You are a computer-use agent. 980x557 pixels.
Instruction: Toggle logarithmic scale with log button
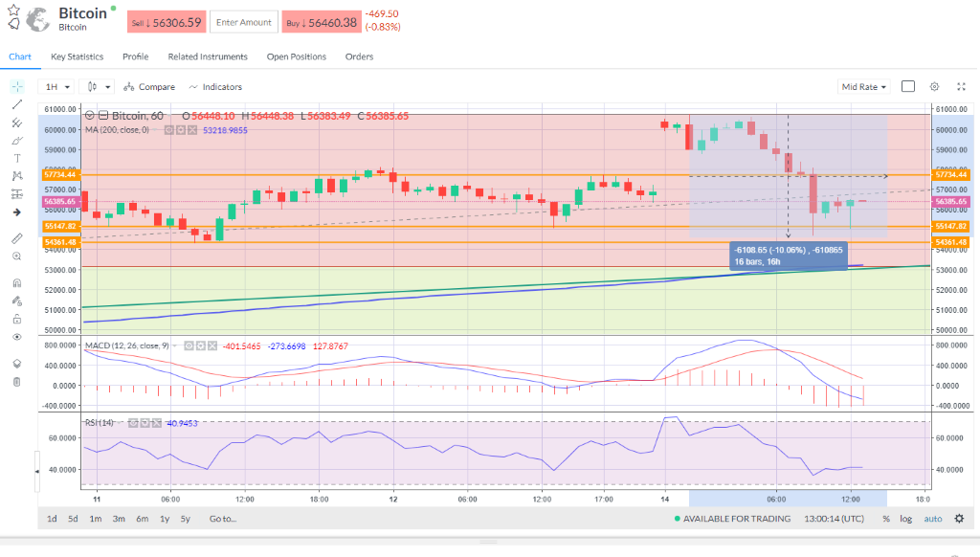tap(905, 519)
